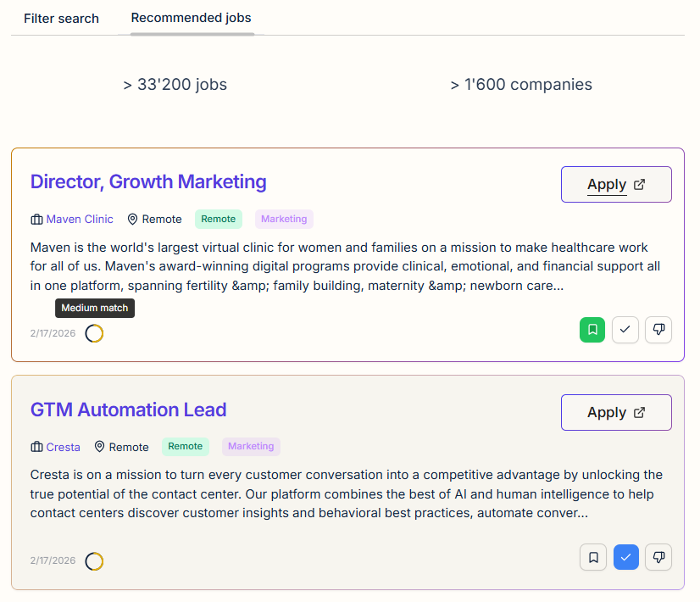Click the Marketing tag on Maven Clinic job

284,219
